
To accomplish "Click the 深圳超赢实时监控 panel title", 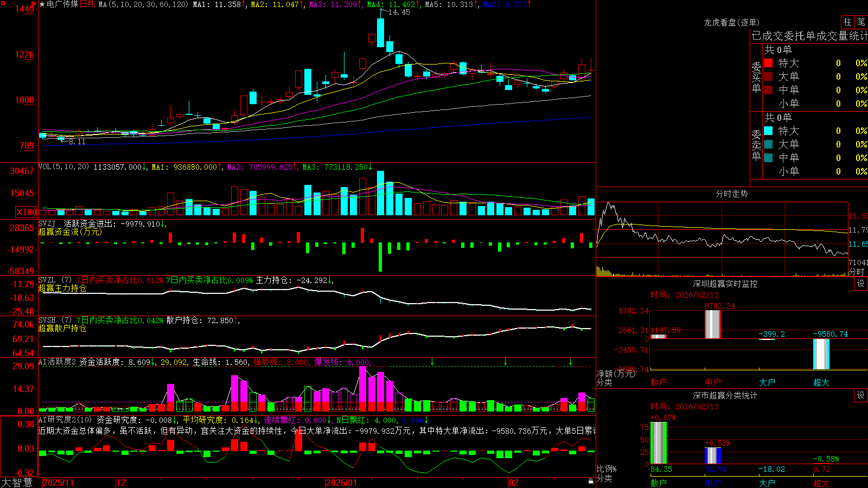I will coord(725,284).
